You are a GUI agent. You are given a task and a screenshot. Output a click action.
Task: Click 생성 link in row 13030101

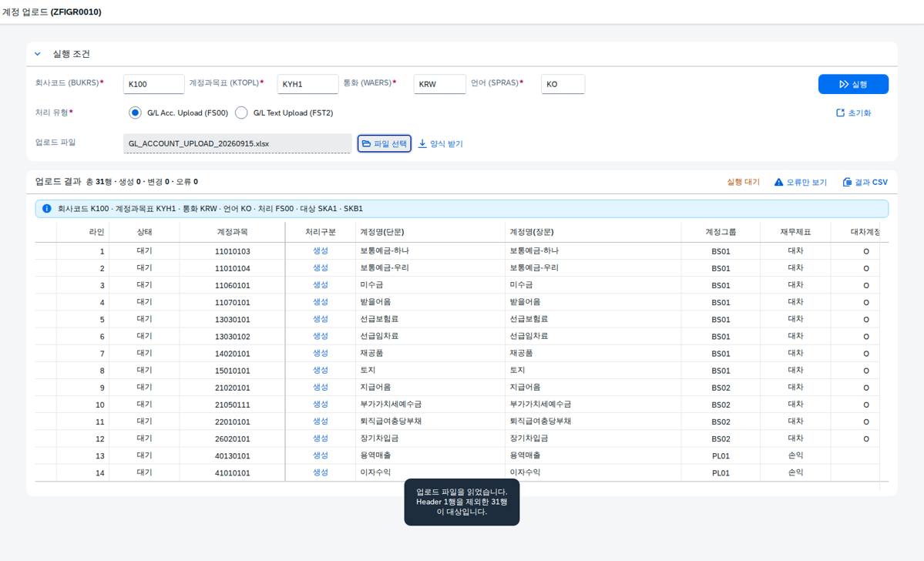[321, 319]
